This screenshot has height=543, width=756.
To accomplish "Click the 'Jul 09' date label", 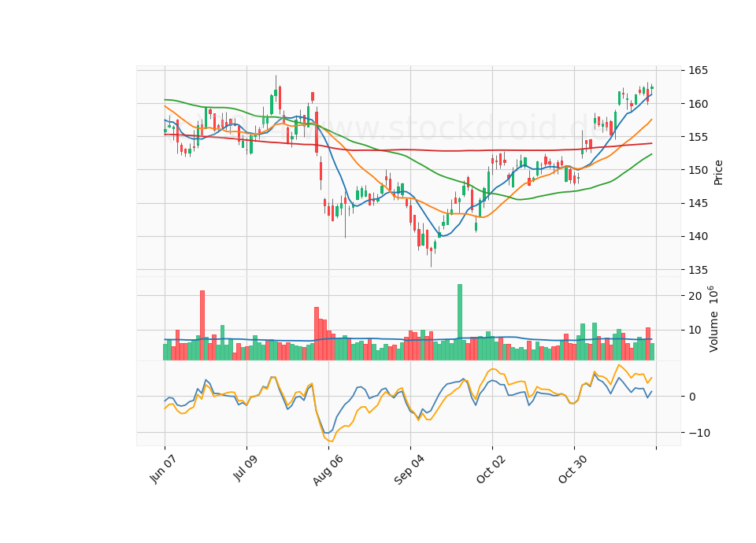I will tap(245, 467).
